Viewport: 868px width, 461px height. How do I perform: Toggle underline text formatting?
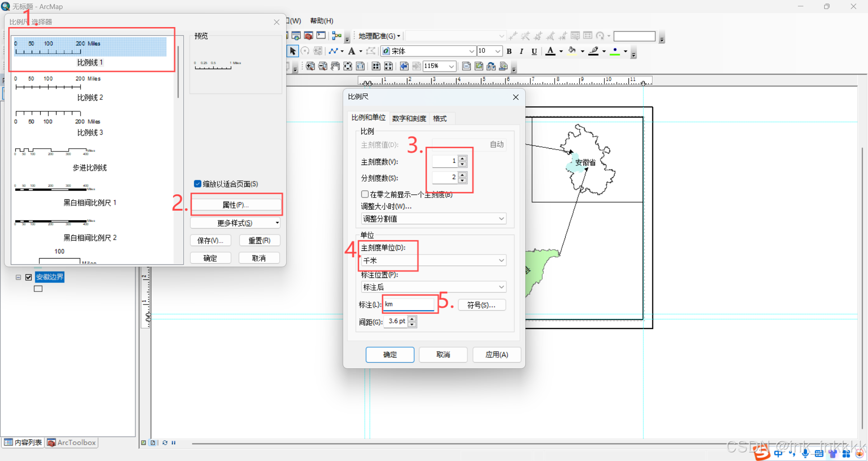pyautogui.click(x=534, y=51)
